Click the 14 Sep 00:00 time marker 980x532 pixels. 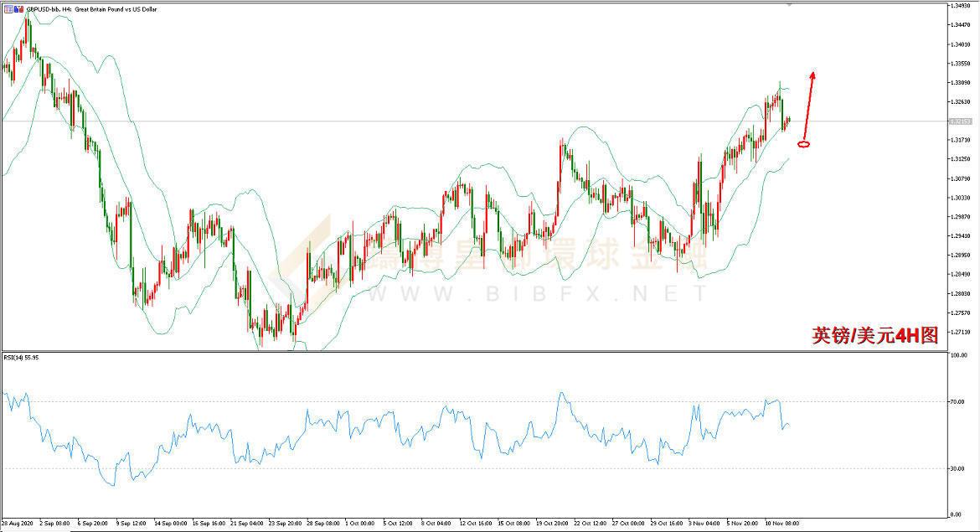pyautogui.click(x=171, y=524)
